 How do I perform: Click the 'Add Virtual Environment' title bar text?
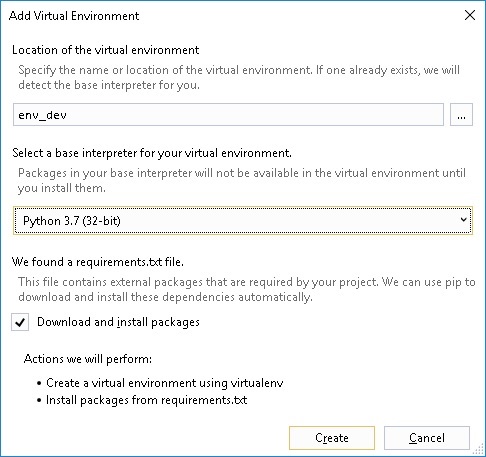[x=74, y=16]
